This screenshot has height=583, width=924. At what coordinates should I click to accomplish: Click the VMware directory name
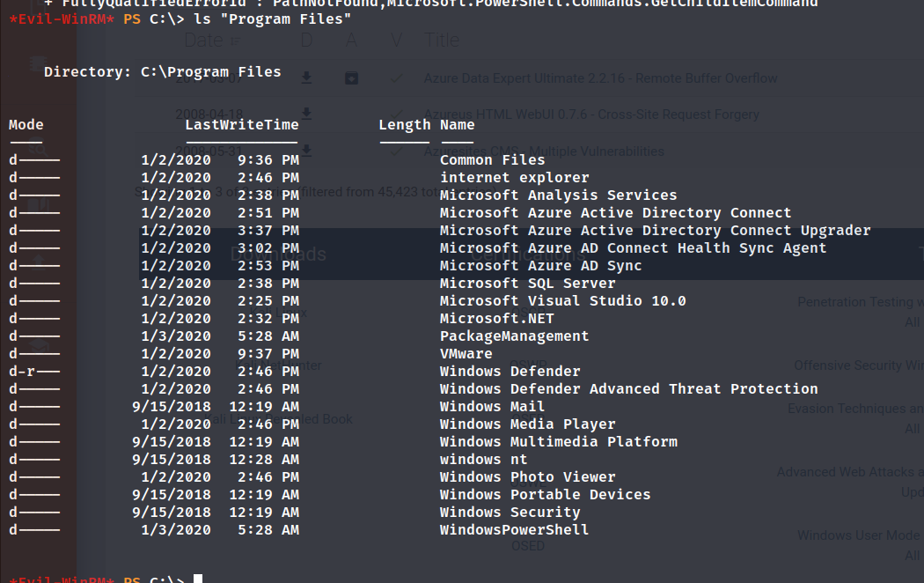coord(466,354)
